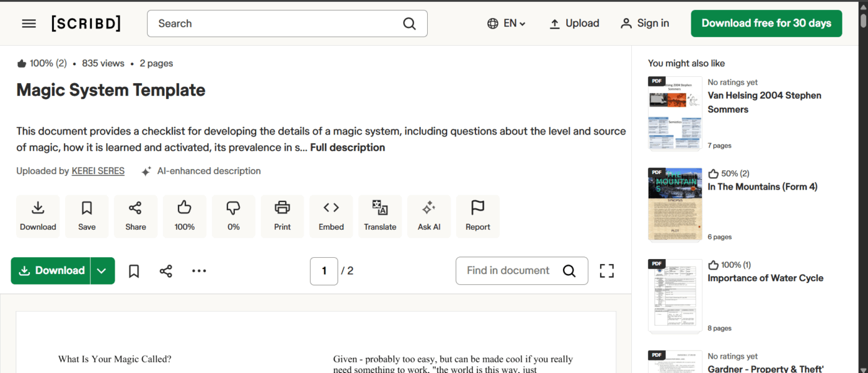
Task: Select the Embed code icon
Action: click(x=331, y=216)
